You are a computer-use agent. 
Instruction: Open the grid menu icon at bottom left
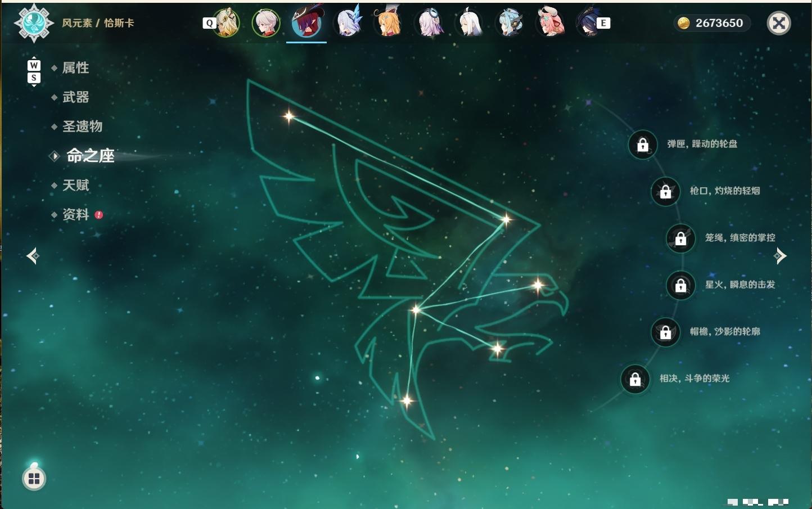coord(34,479)
